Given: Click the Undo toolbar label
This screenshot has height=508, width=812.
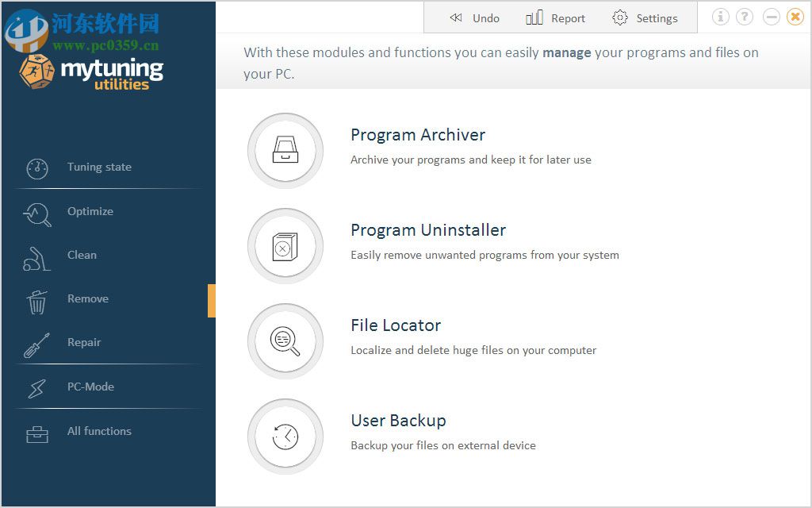Looking at the screenshot, I should tap(486, 18).
